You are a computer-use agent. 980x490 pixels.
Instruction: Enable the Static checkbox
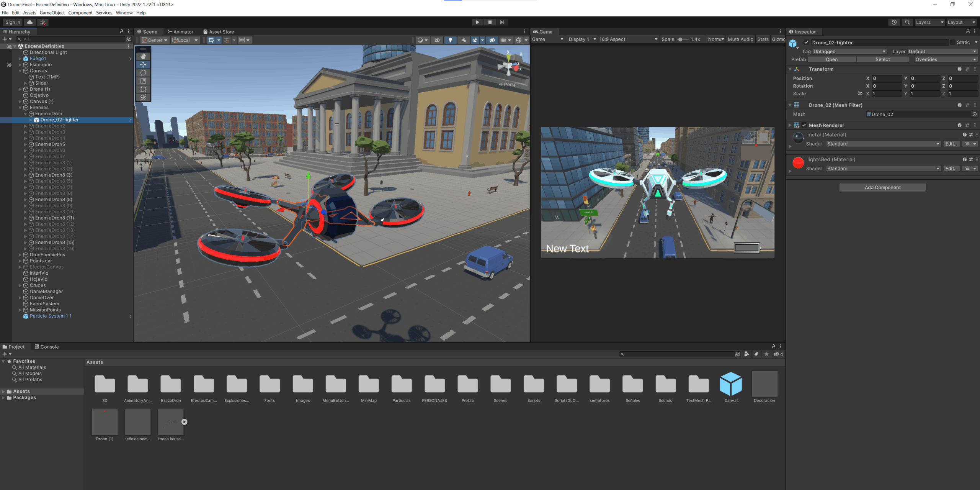tap(952, 43)
